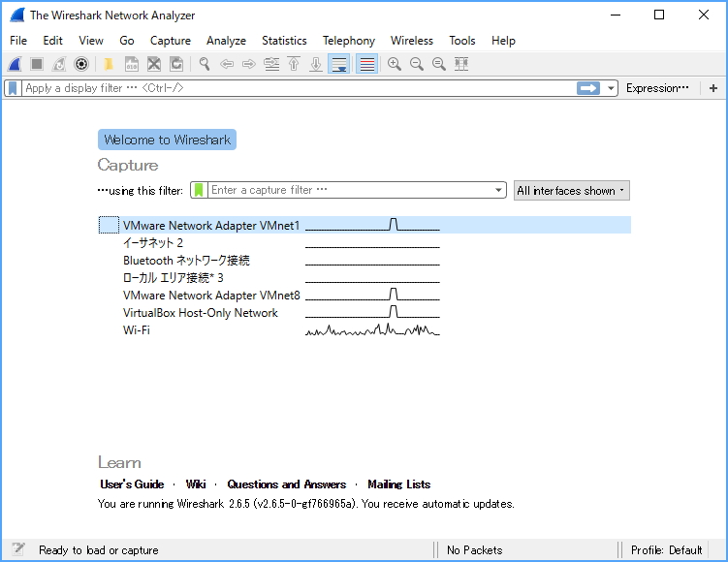This screenshot has height=562, width=728.
Task: Open the Analyze menu
Action: coord(226,41)
